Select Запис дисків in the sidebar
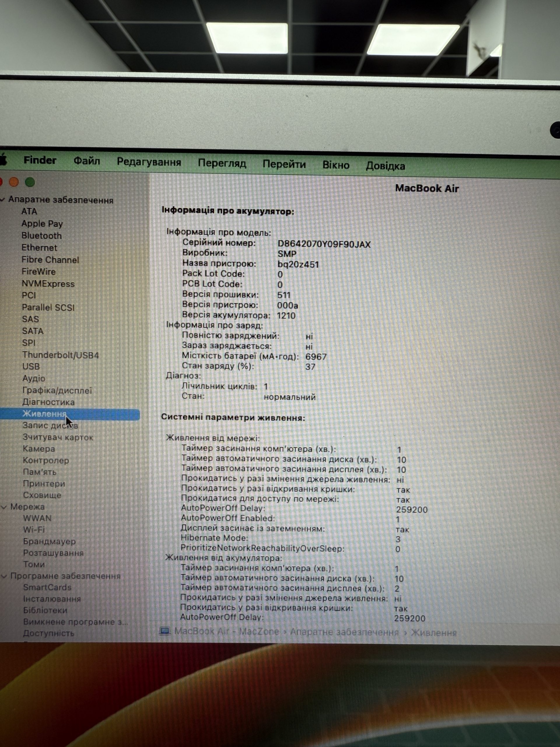Screen dimensions: 560x747 click(50, 425)
